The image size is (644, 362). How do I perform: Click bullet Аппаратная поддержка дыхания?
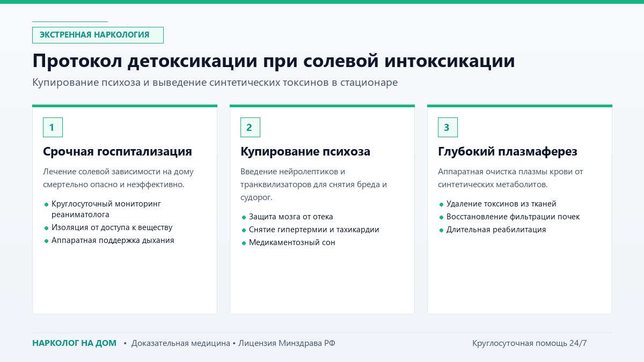[113, 240]
